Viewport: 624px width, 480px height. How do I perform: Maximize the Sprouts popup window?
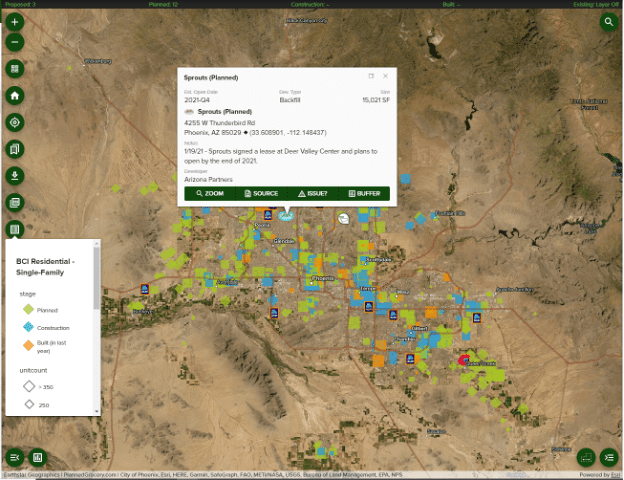371,76
